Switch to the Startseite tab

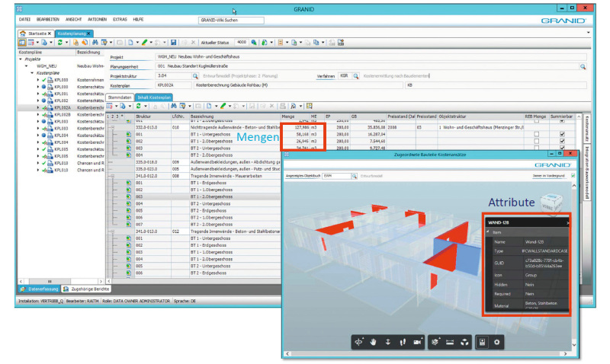[37, 34]
